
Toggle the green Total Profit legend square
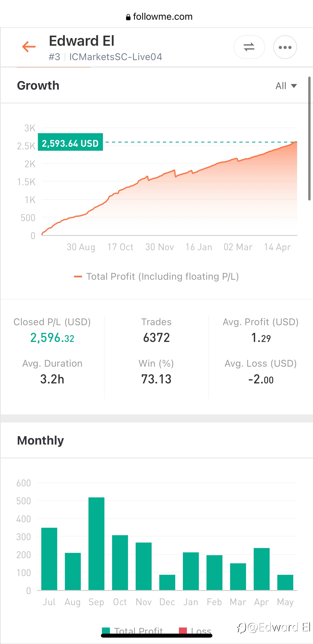[x=106, y=631]
